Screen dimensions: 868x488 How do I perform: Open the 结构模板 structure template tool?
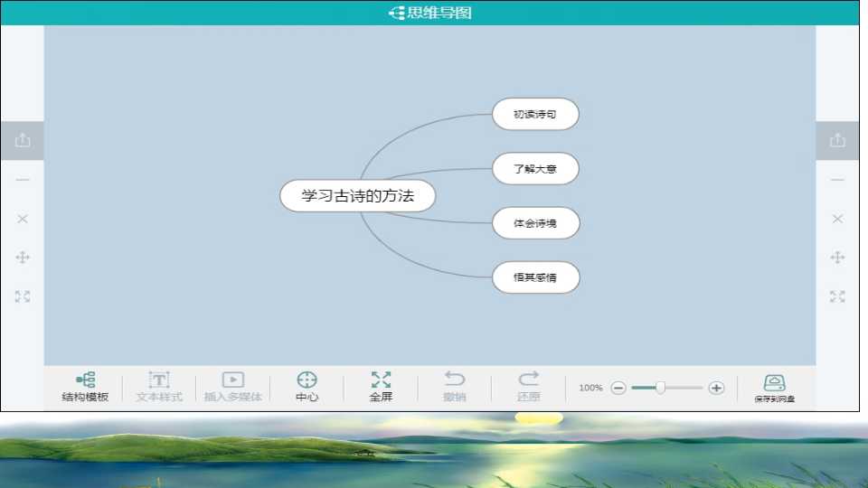85,380
